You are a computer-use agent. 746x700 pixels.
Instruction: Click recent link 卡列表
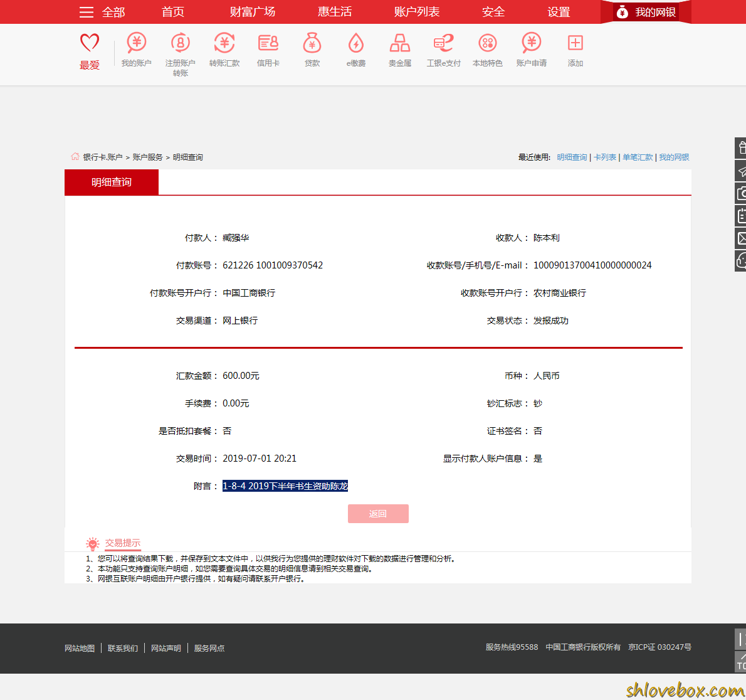pos(605,157)
